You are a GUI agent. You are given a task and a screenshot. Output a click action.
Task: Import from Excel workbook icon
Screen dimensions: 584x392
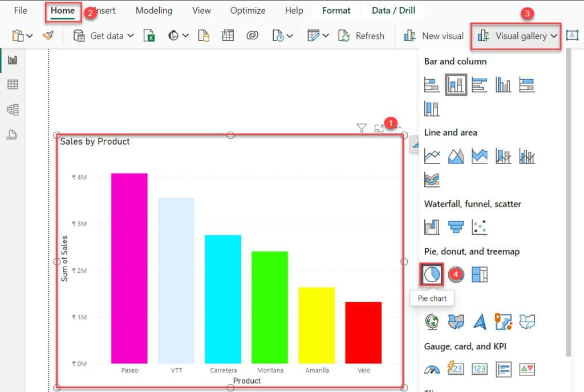[149, 36]
